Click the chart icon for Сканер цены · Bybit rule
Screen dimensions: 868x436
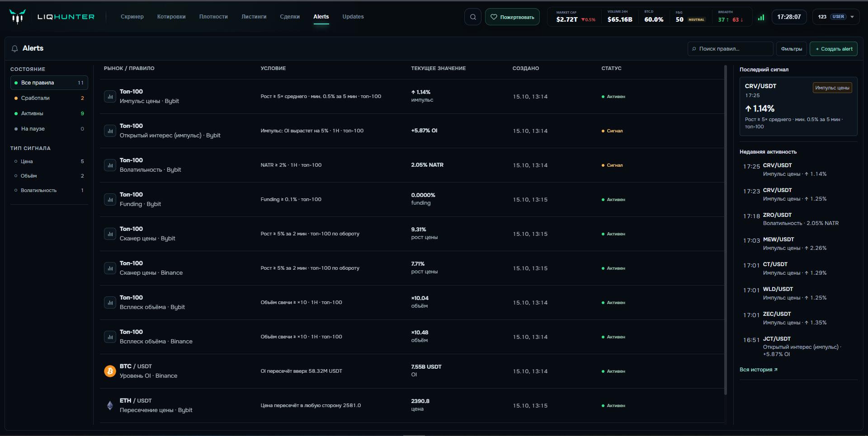click(x=110, y=234)
